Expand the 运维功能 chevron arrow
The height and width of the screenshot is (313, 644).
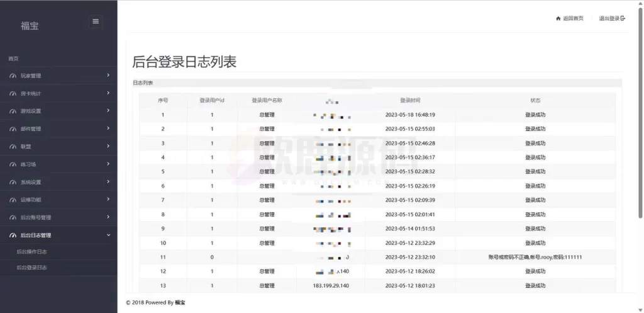coord(108,199)
